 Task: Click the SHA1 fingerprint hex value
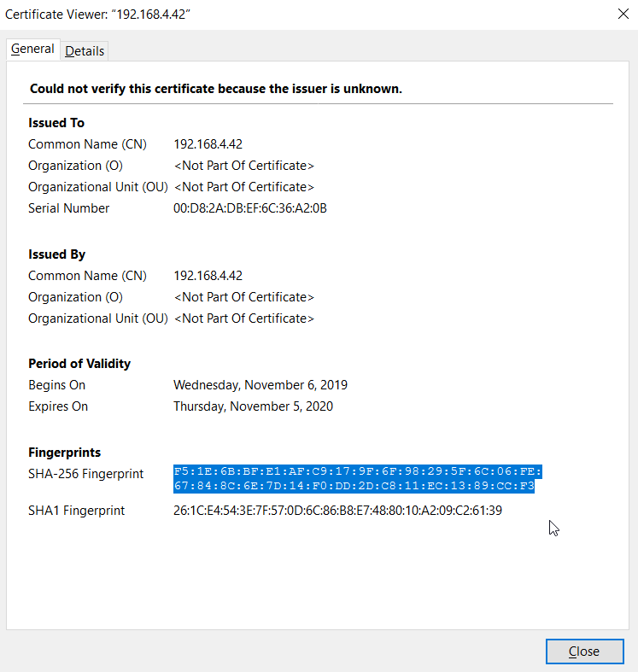pos(337,511)
